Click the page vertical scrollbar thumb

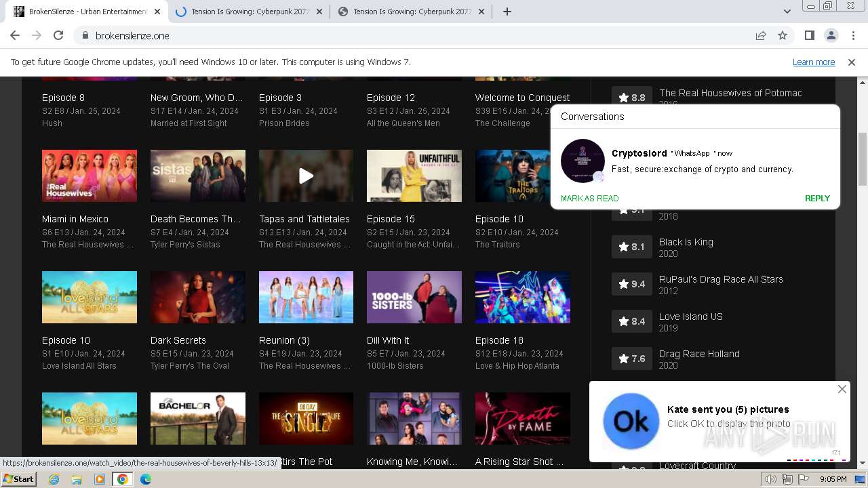pos(863,159)
